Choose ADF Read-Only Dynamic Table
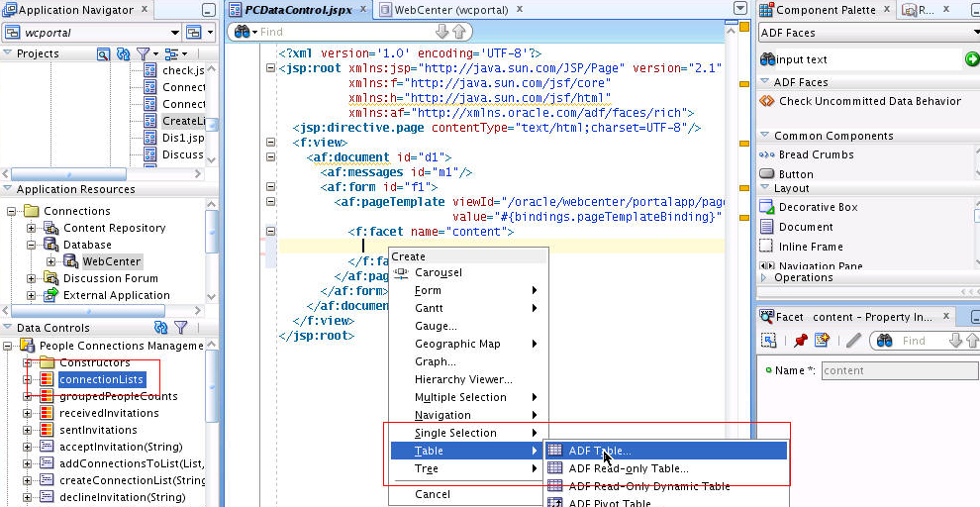The height and width of the screenshot is (507, 980). [666, 486]
